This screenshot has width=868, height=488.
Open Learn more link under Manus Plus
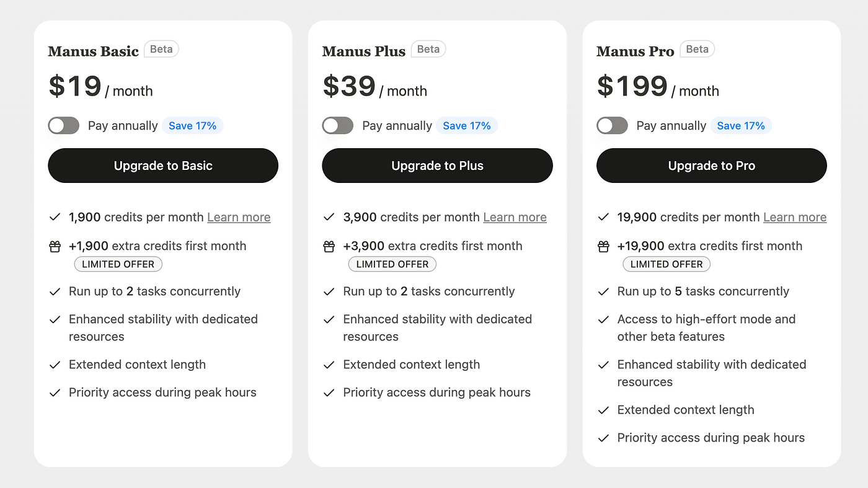pyautogui.click(x=515, y=218)
